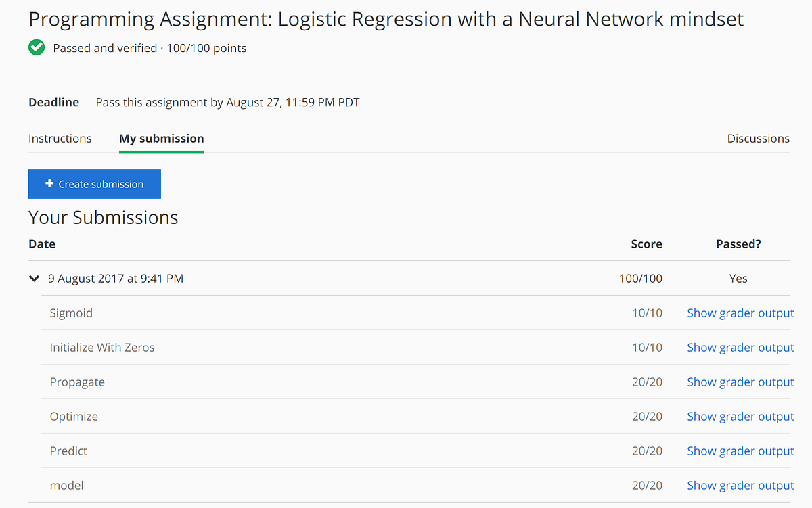Click the Date column header
This screenshot has width=812, height=508.
click(42, 244)
